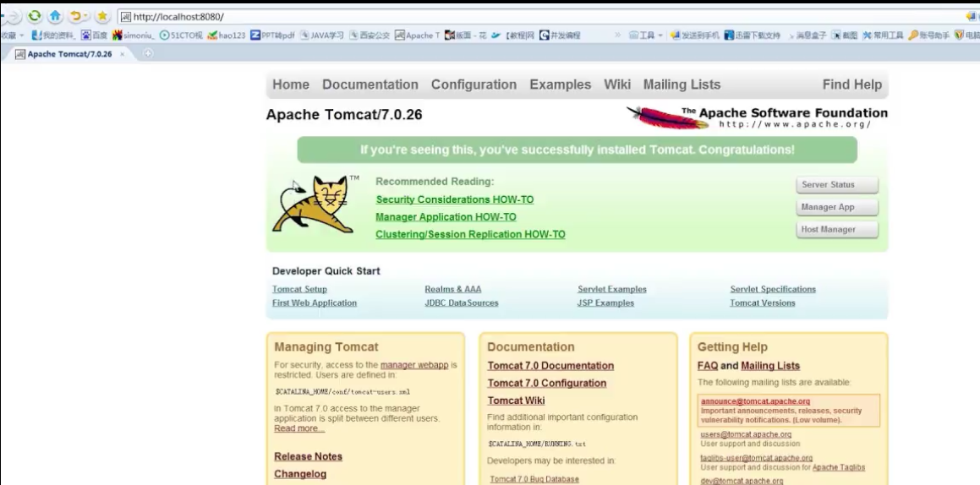
Task: Open the First Web Application link
Action: click(315, 302)
